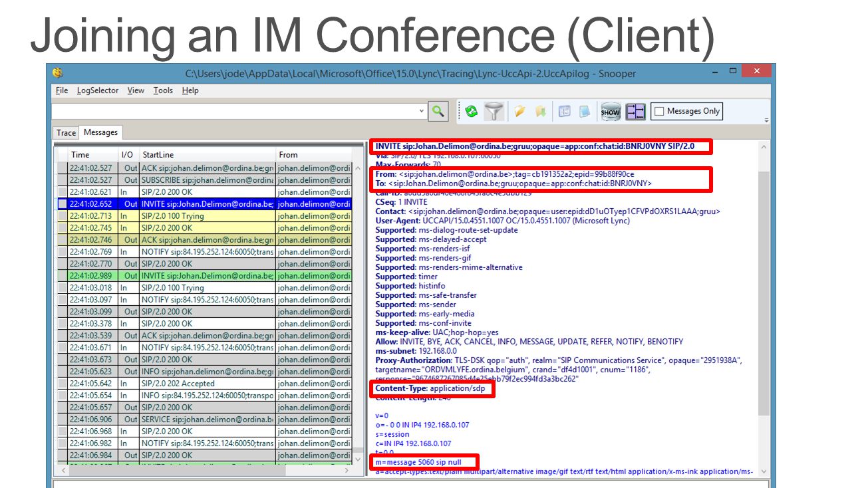Open the View menu
Image resolution: width=868 pixels, height=488 pixels.
coord(136,90)
